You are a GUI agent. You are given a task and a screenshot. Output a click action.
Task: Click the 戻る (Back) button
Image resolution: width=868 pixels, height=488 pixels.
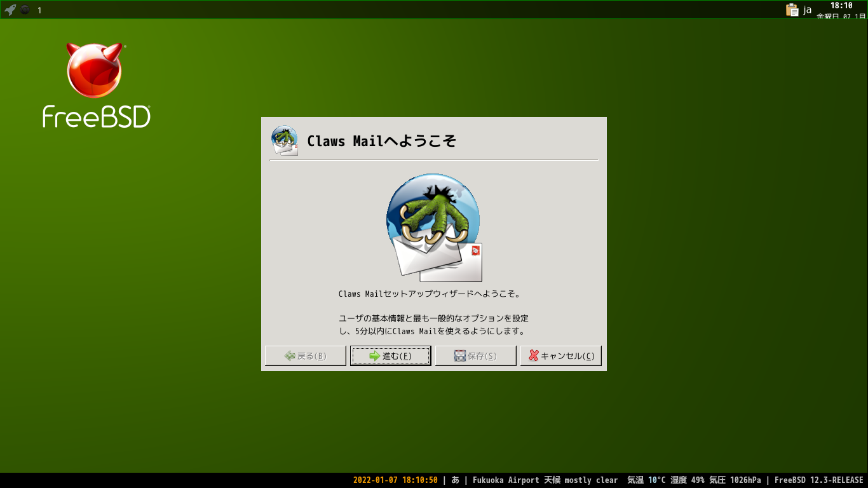306,356
